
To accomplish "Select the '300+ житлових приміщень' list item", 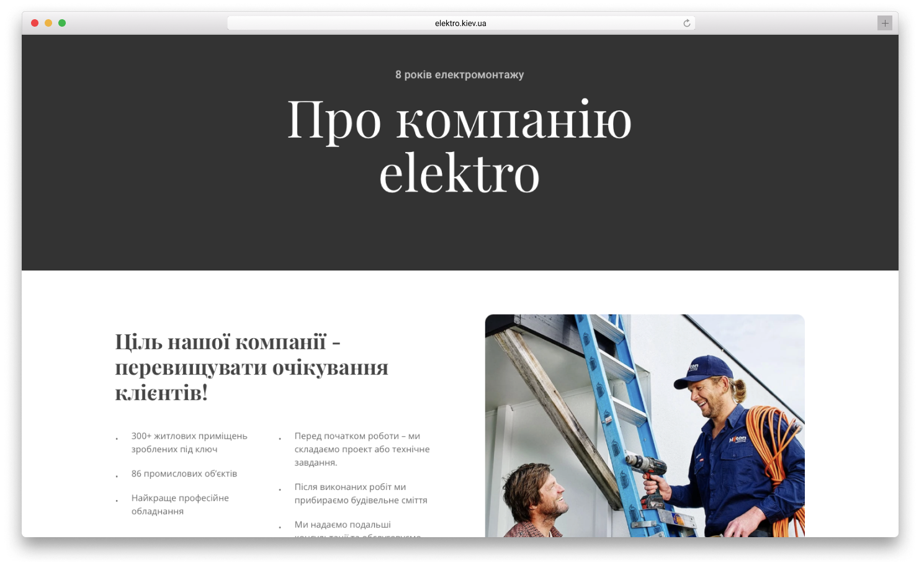I will (x=189, y=442).
